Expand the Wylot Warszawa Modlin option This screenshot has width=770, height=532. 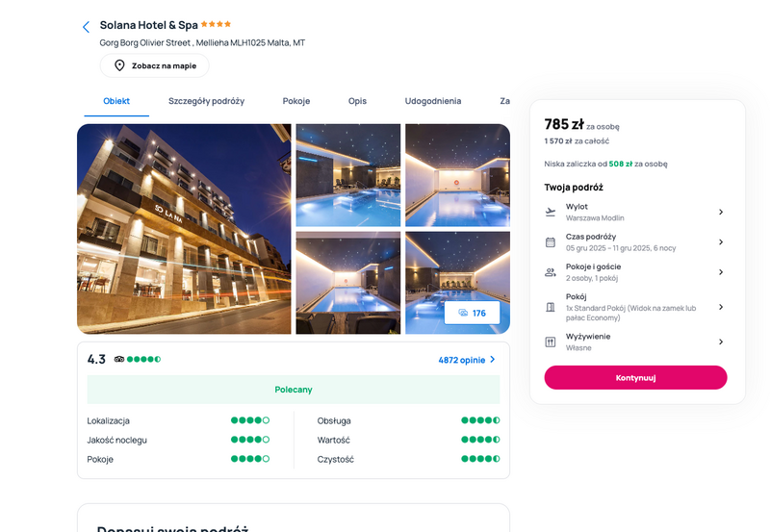(635, 212)
